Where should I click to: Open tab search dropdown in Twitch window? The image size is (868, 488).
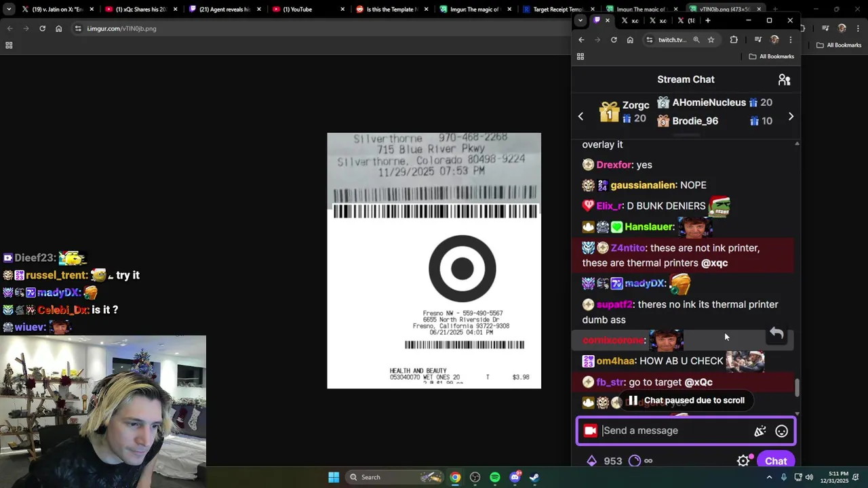[x=580, y=20]
